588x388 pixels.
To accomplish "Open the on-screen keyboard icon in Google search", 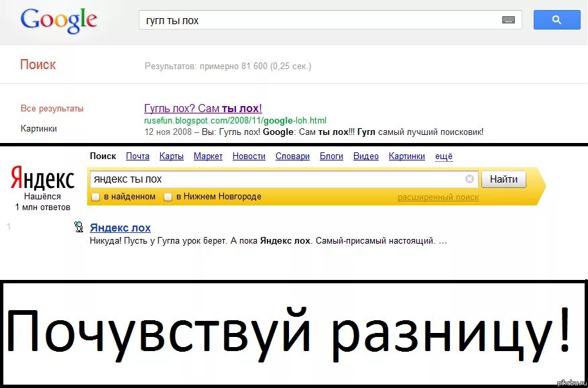I will pyautogui.click(x=508, y=19).
